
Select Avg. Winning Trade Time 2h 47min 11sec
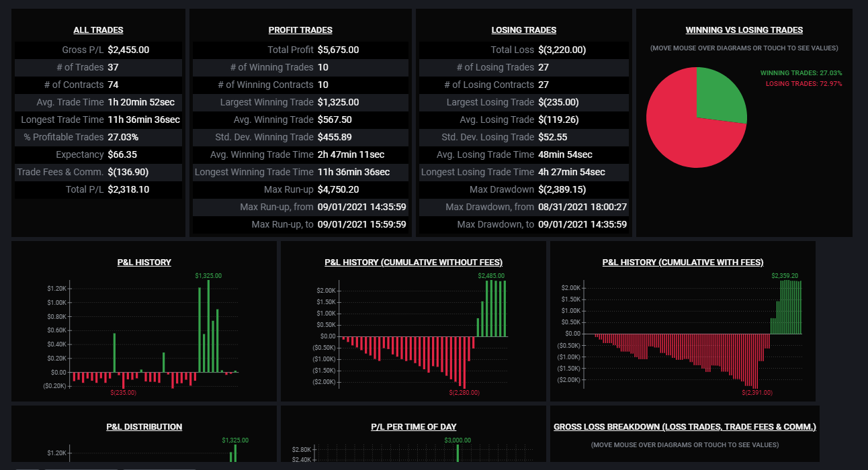[351, 154]
